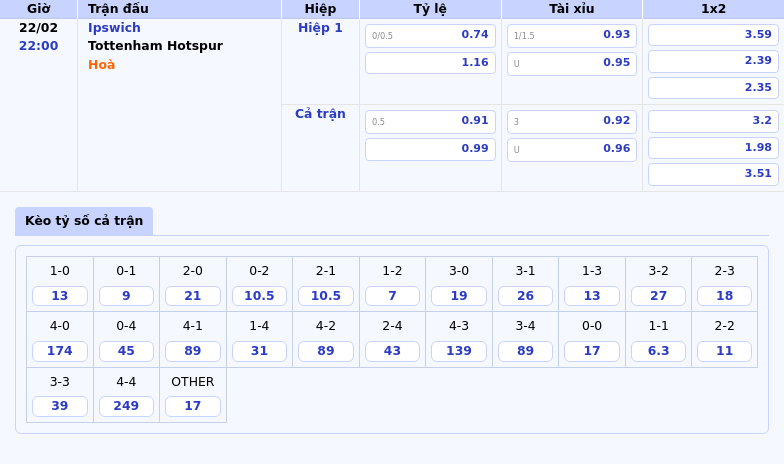
Task: Click full-match under odds 0.96
Action: 571,149
